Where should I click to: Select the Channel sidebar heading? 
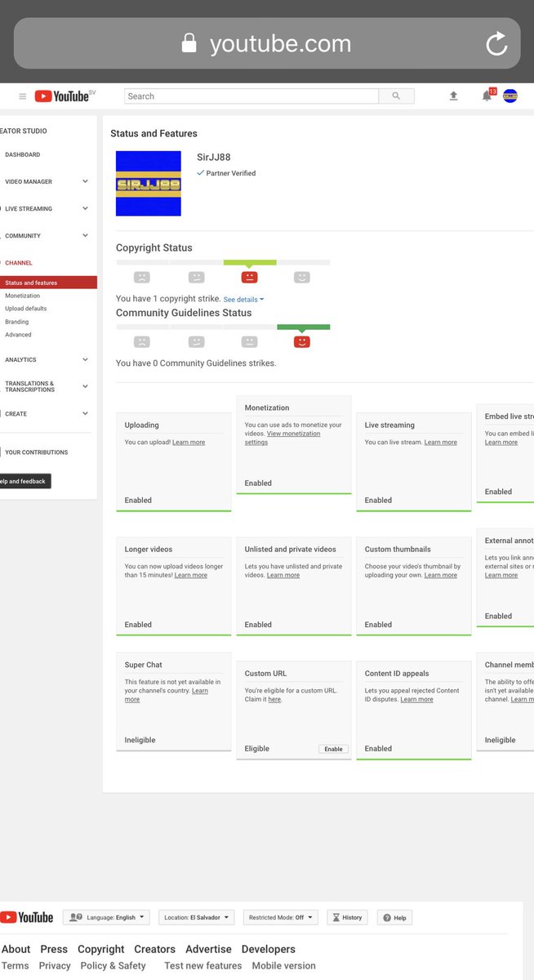tap(19, 263)
